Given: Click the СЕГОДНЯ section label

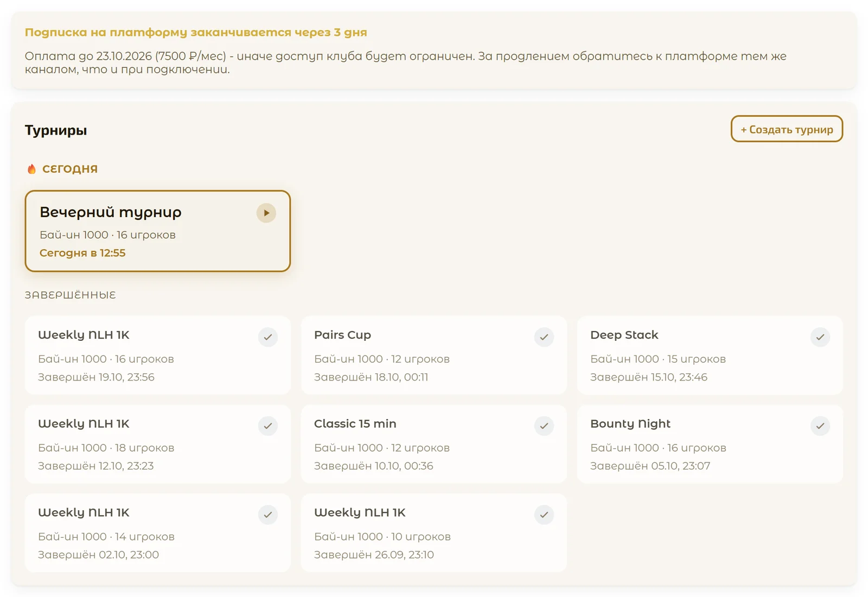Looking at the screenshot, I should point(70,169).
